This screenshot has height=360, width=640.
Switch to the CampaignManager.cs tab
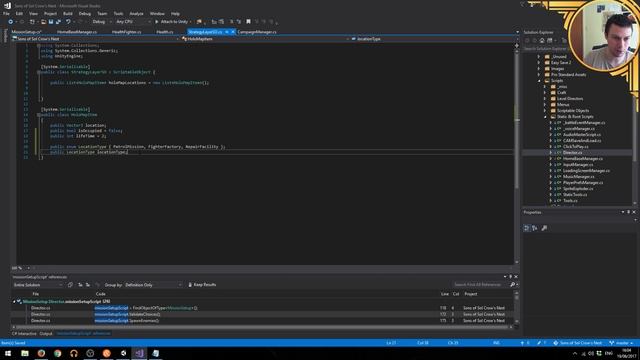(x=257, y=32)
